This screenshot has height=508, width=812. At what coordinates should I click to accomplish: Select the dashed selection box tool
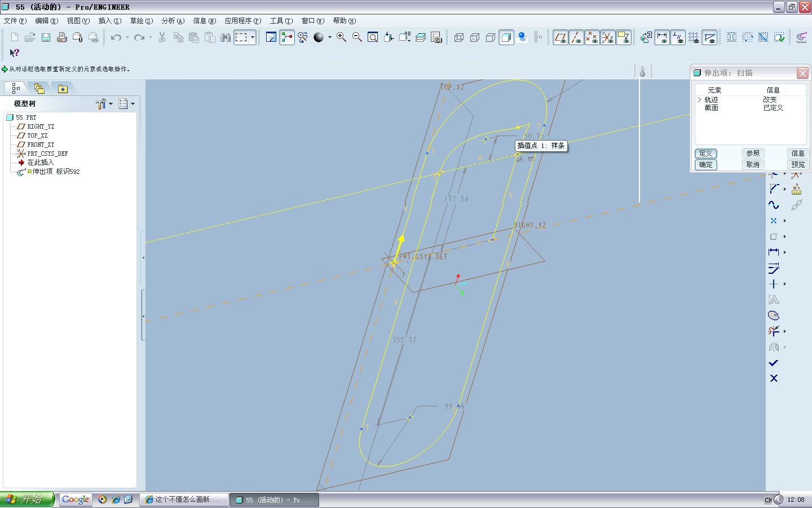pyautogui.click(x=241, y=37)
